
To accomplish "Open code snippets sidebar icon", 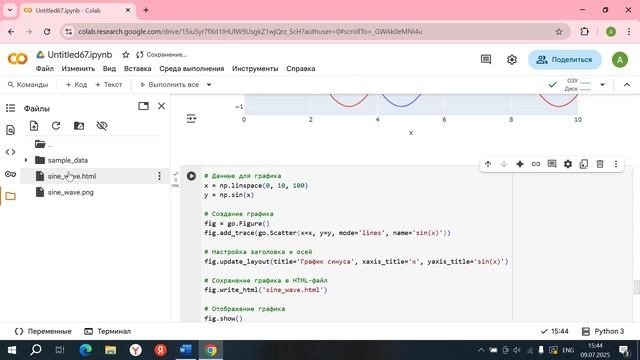I will pyautogui.click(x=11, y=152).
